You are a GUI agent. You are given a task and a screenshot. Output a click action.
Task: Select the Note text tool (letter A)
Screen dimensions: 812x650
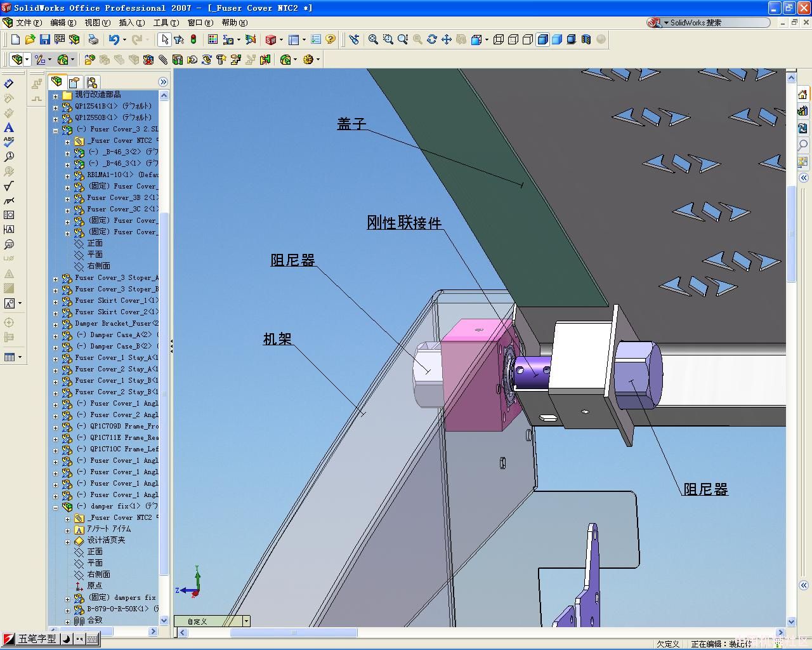(x=9, y=128)
